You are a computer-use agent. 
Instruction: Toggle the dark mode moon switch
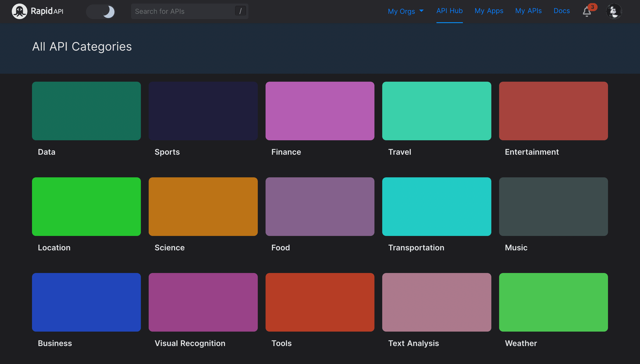tap(101, 12)
